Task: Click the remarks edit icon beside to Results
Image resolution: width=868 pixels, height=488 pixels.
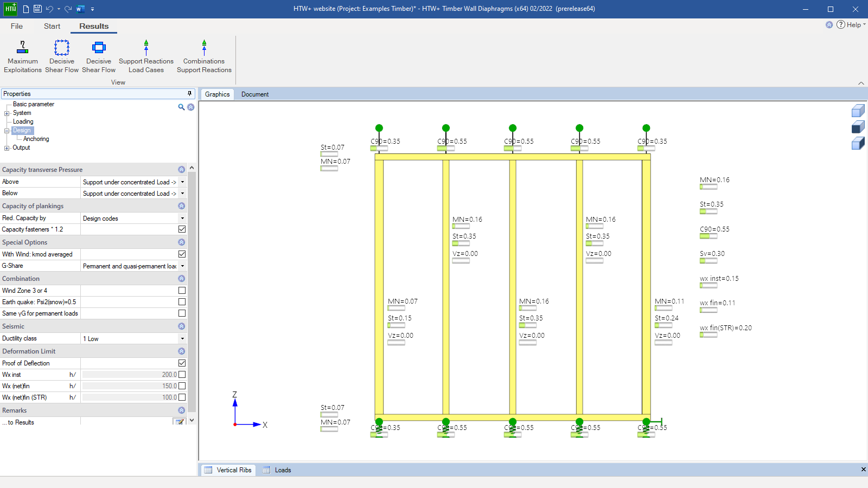Action: pos(179,422)
